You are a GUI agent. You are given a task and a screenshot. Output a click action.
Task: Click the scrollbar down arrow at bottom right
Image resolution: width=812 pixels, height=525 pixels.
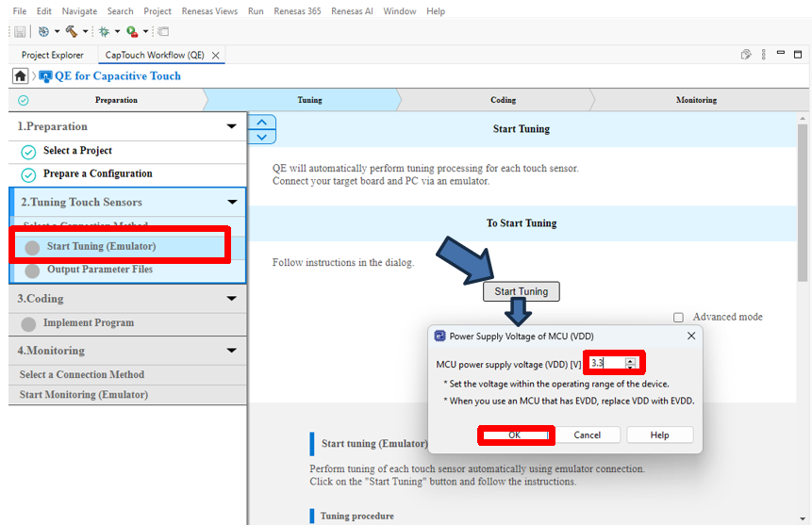[803, 518]
